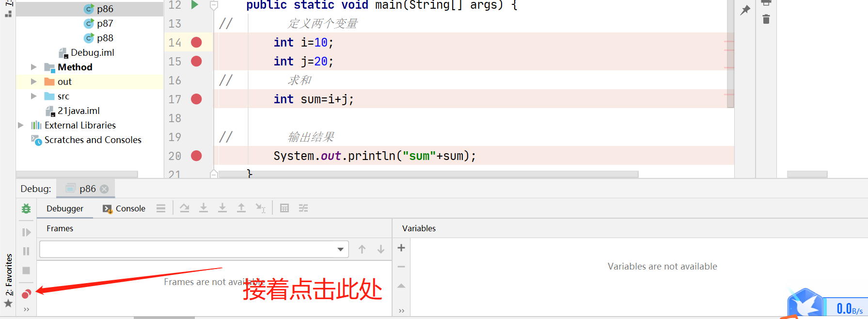Click the Run to Cursor icon

(260, 208)
